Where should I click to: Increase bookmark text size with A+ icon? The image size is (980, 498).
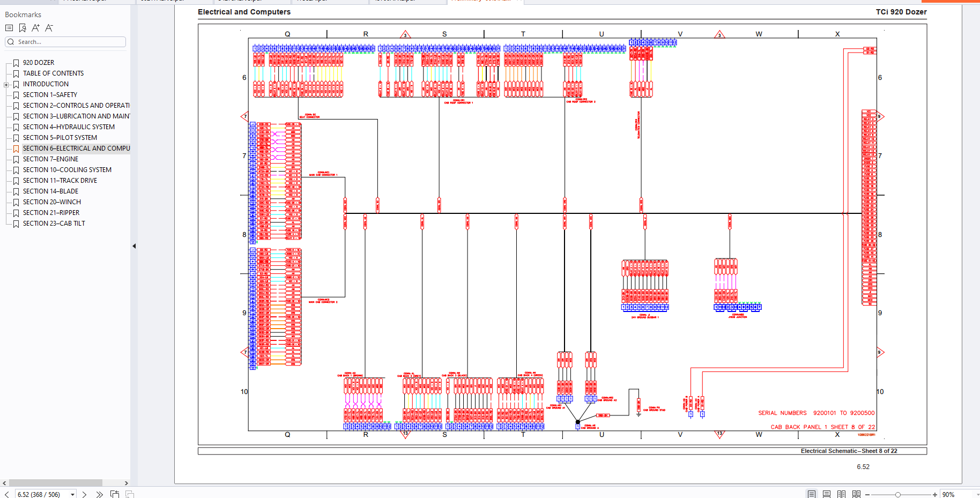(x=36, y=28)
